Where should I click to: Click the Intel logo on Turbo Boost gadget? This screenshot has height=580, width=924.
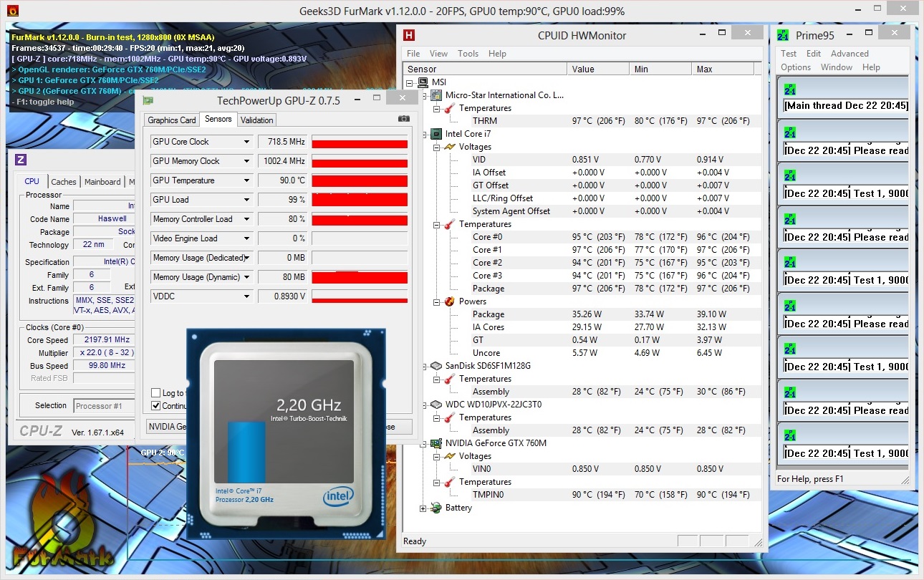coord(338,496)
